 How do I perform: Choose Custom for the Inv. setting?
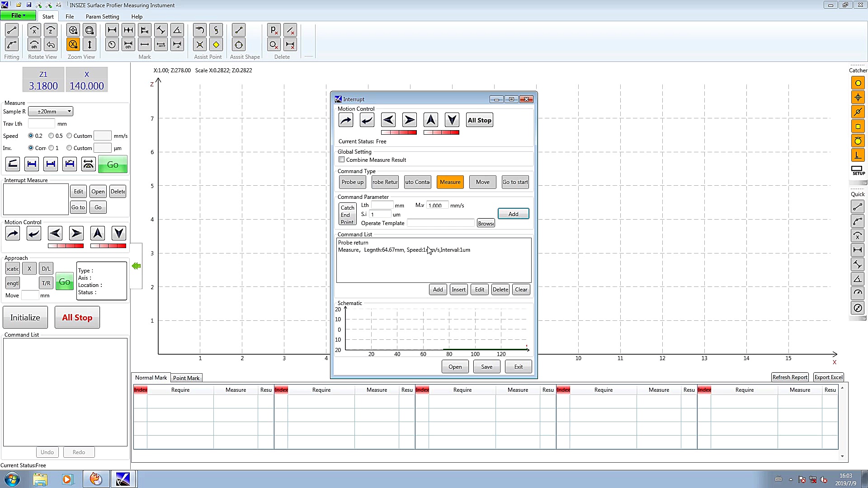pos(69,148)
